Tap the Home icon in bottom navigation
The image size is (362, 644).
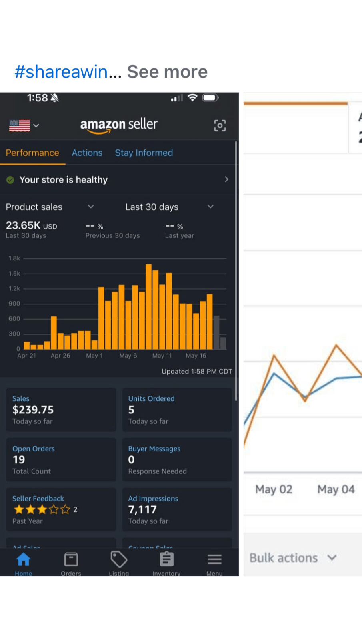point(23,560)
